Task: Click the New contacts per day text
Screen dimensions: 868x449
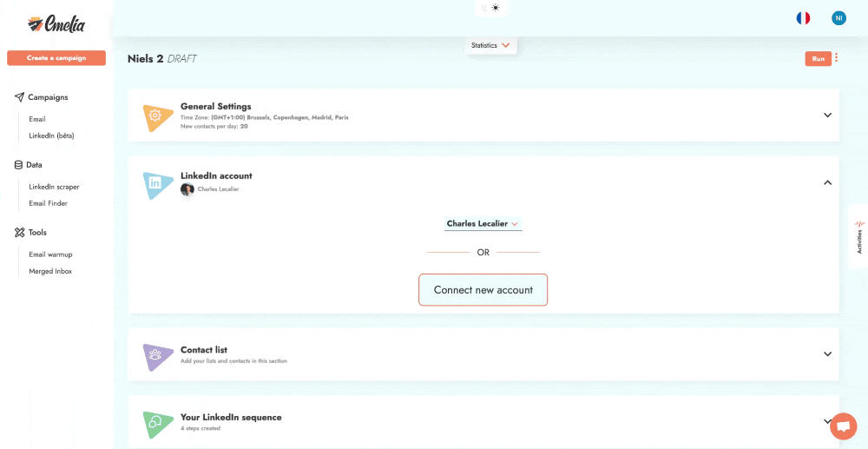Action: (x=214, y=127)
